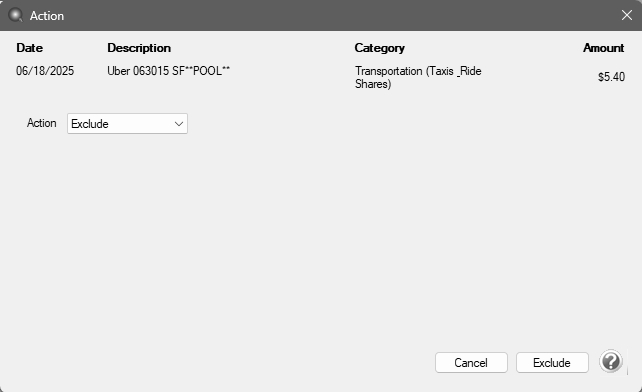Screen dimensions: 642x392
Task: Click the Category column header
Action: 380,48
